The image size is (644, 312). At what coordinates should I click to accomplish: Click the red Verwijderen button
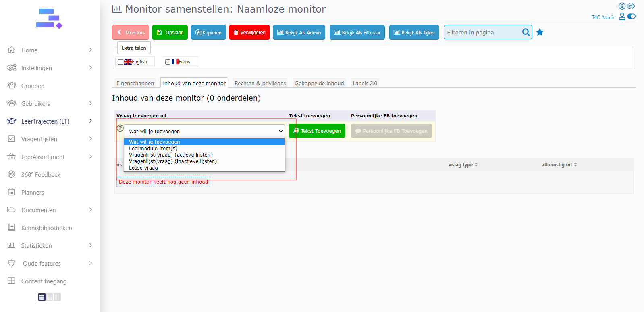pos(249,33)
